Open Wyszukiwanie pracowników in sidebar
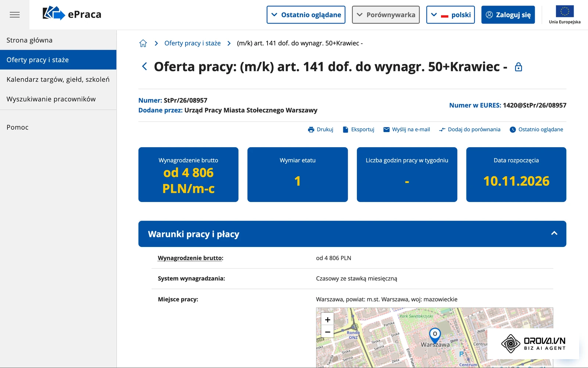The height and width of the screenshot is (368, 588). 58,99
